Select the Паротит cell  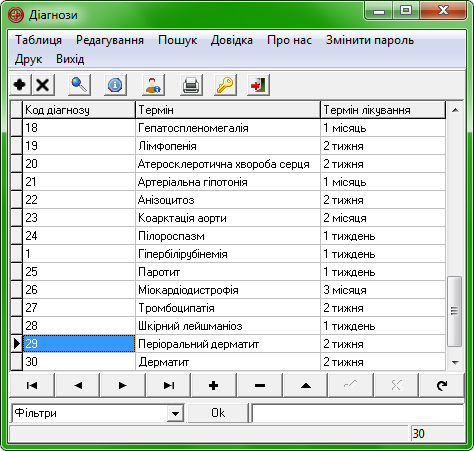tap(228, 272)
